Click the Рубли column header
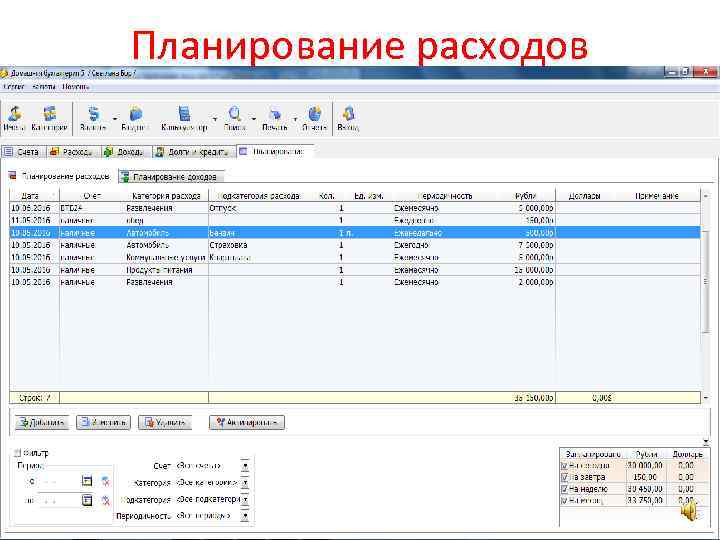 tap(526, 196)
